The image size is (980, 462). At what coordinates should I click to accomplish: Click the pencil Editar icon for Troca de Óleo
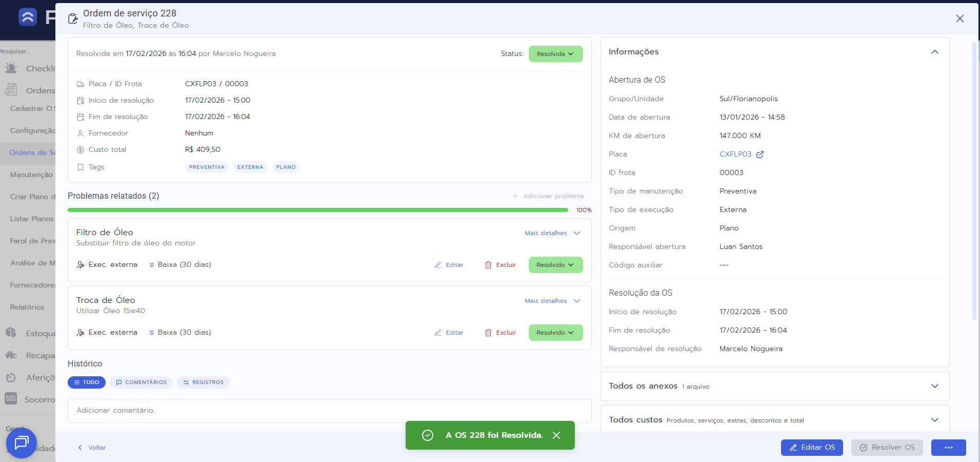click(438, 333)
